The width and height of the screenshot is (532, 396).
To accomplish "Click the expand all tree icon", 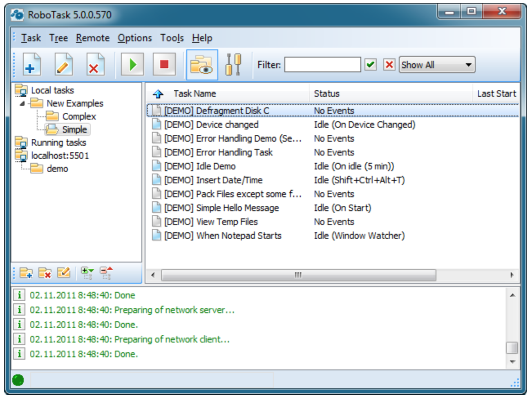I will pyautogui.click(x=87, y=273).
